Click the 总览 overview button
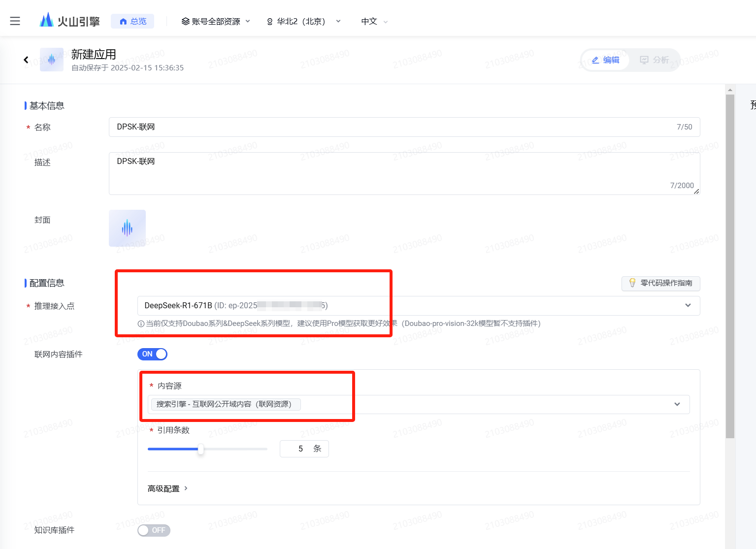This screenshot has height=549, width=756. tap(132, 21)
